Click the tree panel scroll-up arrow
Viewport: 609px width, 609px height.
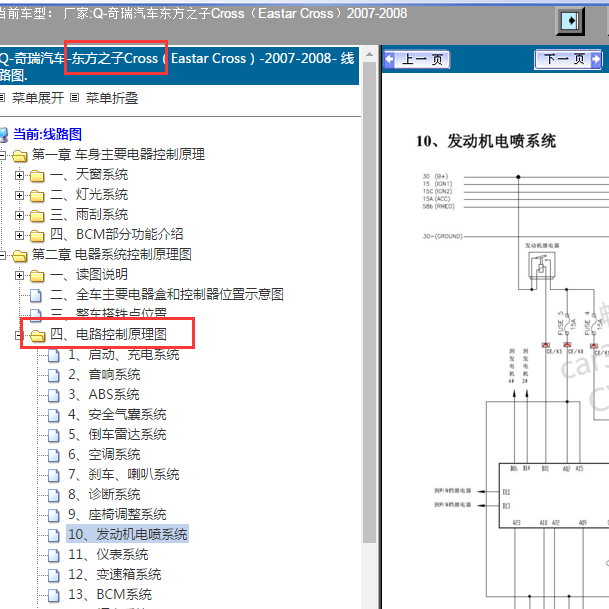(369, 54)
